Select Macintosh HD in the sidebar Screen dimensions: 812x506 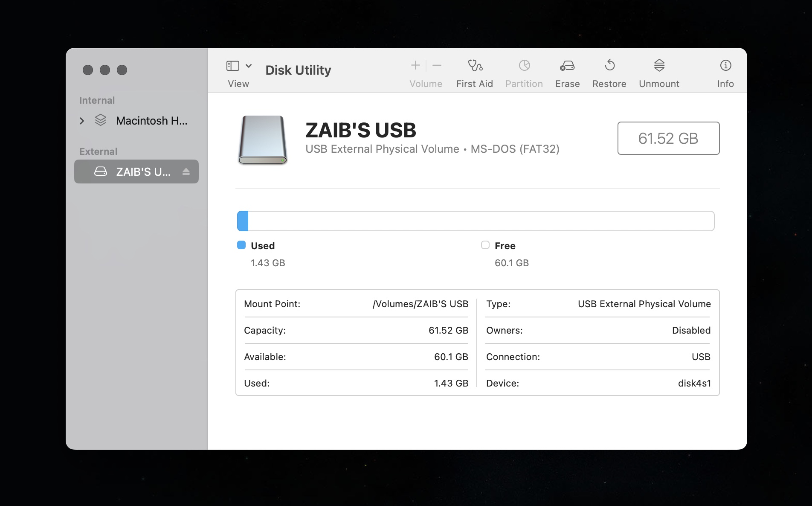(x=136, y=121)
